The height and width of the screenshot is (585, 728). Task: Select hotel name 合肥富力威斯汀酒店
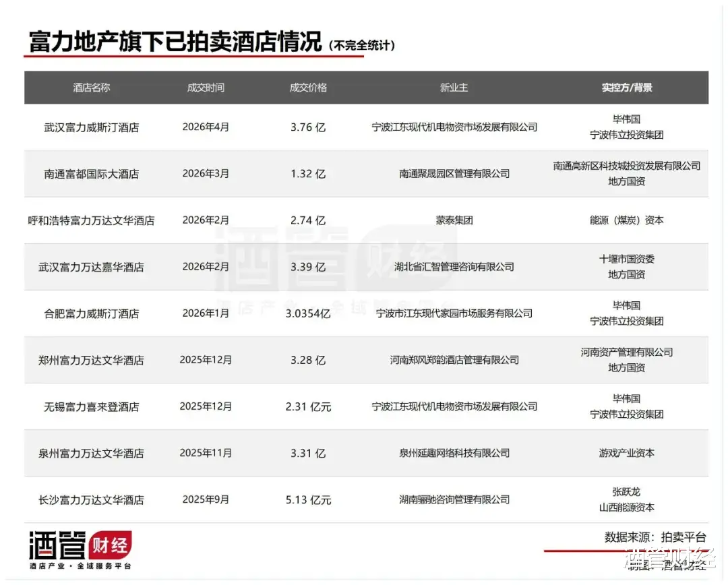pos(92,314)
